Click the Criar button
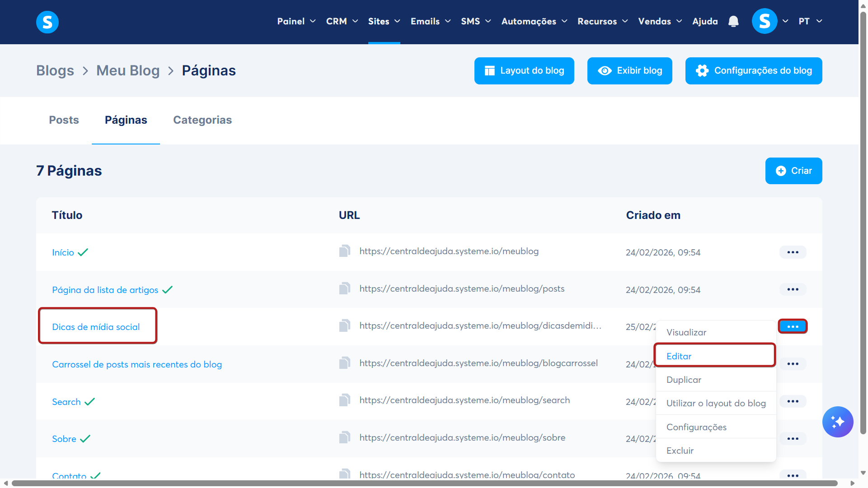The image size is (868, 488). (793, 171)
